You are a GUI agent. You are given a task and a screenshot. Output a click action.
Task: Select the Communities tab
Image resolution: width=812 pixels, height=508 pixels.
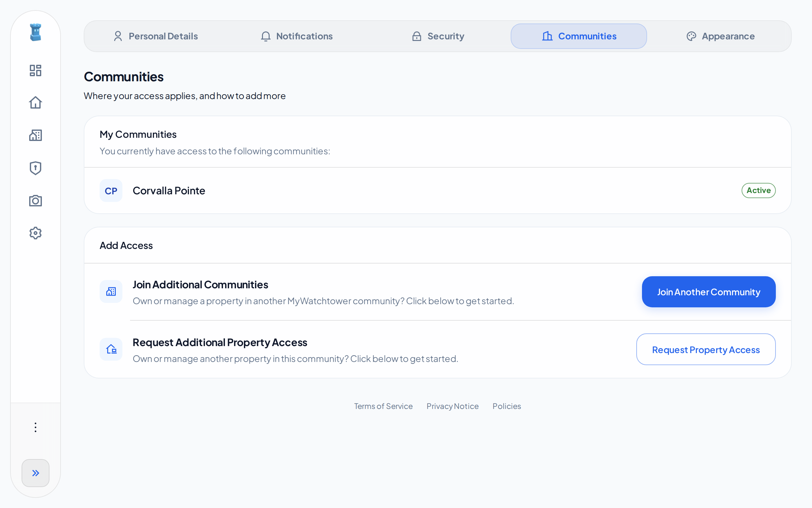[x=579, y=36]
